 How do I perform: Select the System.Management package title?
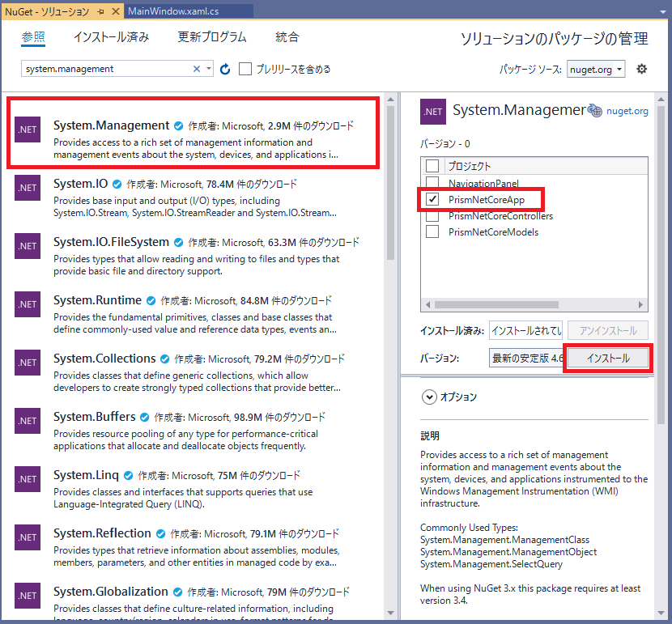click(112, 125)
